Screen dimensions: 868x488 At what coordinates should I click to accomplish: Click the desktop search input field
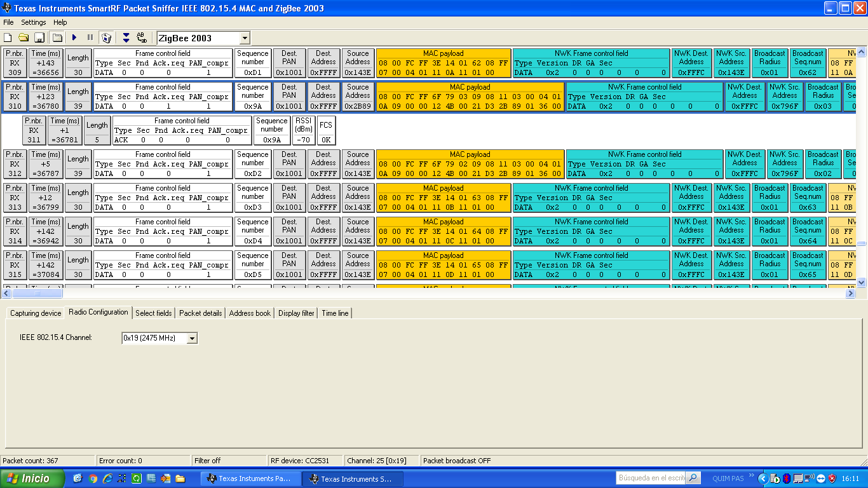[651, 478]
